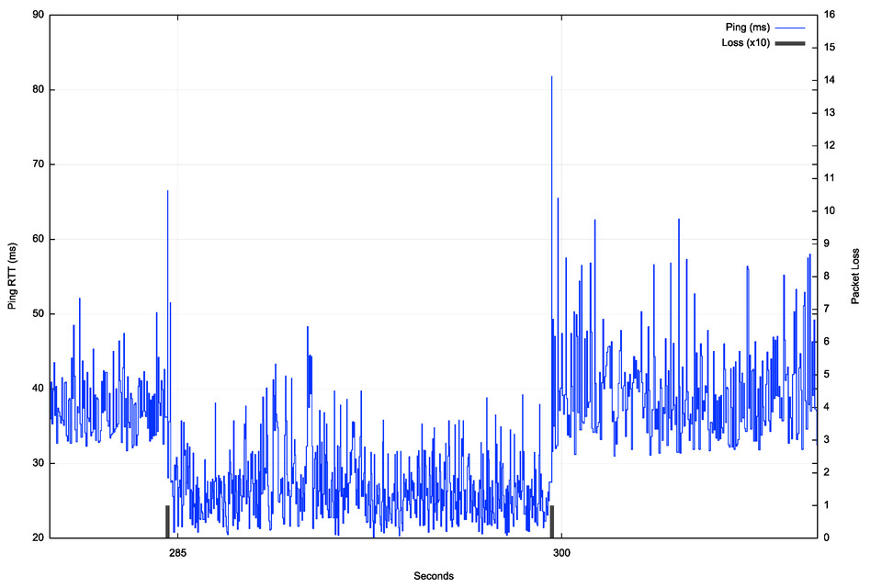Click the packet loss bar near 285 seconds

tap(167, 521)
